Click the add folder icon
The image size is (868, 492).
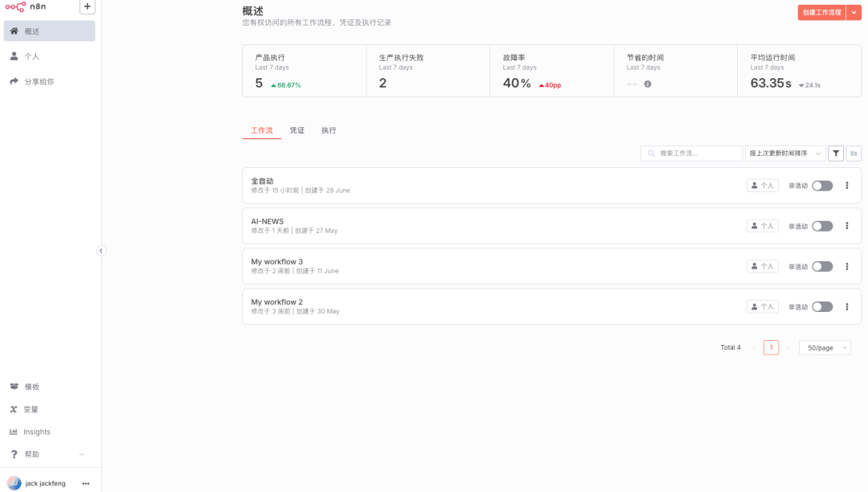point(854,154)
